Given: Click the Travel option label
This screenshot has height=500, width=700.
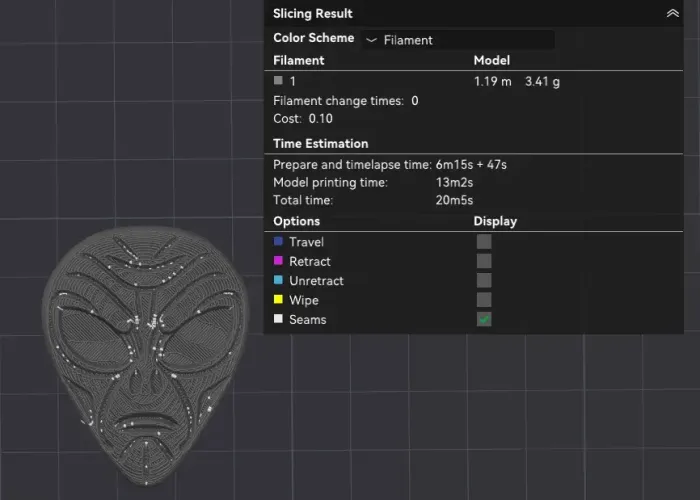Looking at the screenshot, I should coord(306,242).
